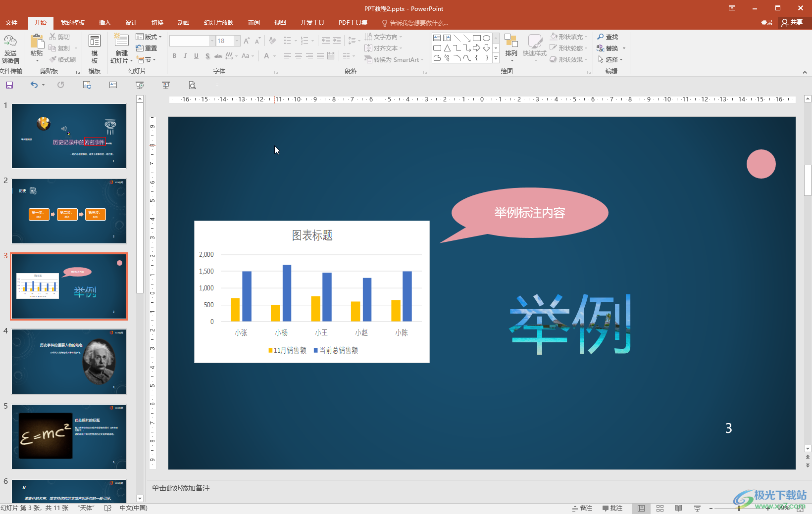
Task: Click the 共享 share button
Action: [792, 23]
